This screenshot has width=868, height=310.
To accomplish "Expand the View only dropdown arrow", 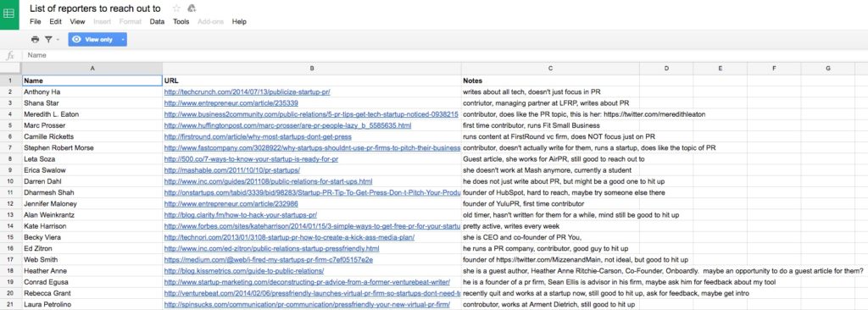I will (122, 39).
